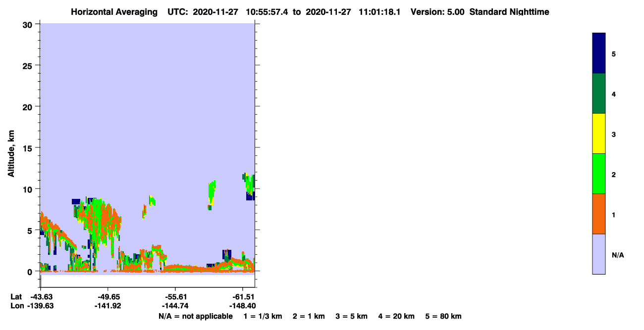Image resolution: width=644 pixels, height=330 pixels.
Task: Click the 'Standard Nighttime' text
Action: click(509, 12)
